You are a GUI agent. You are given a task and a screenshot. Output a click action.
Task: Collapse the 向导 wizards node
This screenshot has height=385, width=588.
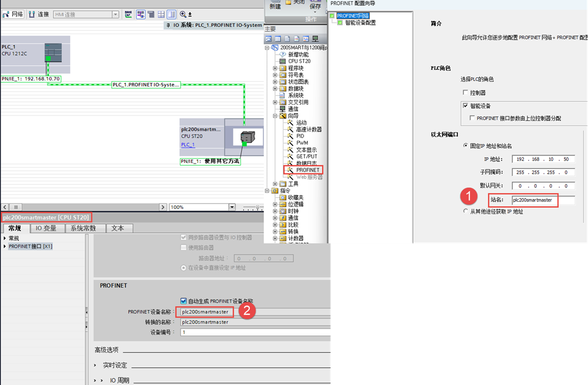point(275,116)
